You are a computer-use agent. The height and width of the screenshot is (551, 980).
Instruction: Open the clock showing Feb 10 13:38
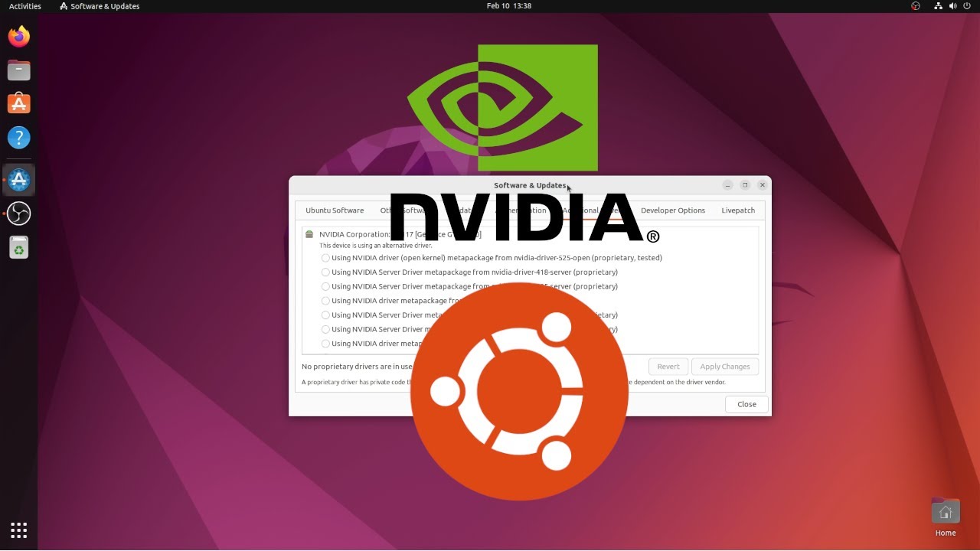tap(509, 6)
